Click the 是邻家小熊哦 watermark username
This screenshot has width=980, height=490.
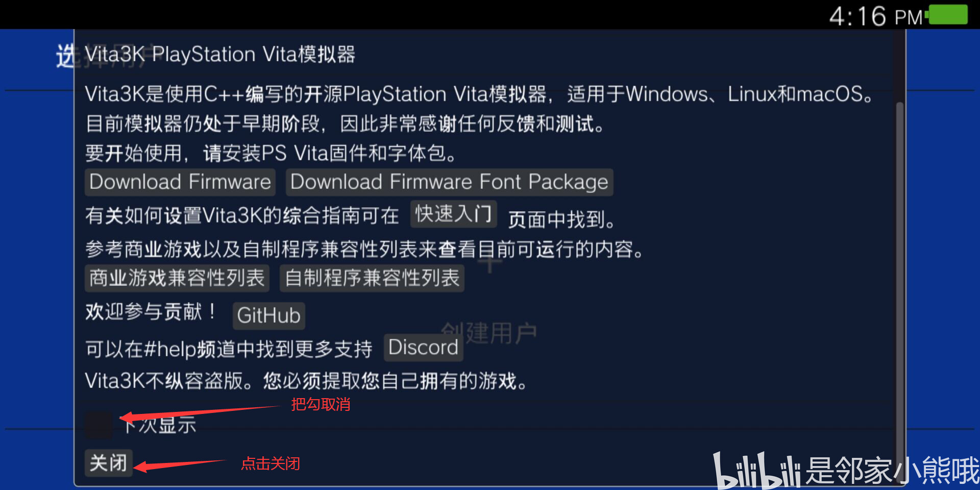point(892,471)
